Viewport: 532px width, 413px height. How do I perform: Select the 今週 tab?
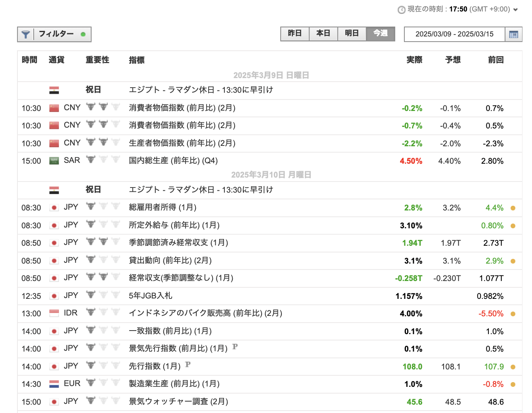click(380, 33)
